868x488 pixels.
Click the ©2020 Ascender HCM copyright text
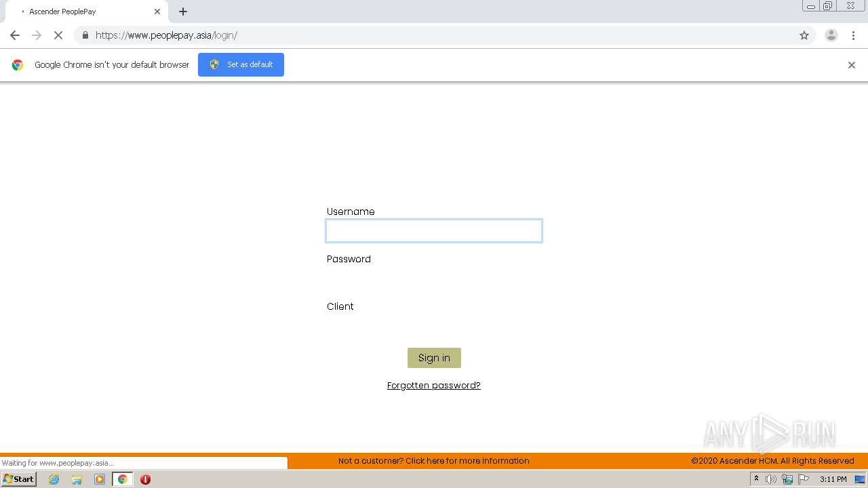(x=772, y=461)
